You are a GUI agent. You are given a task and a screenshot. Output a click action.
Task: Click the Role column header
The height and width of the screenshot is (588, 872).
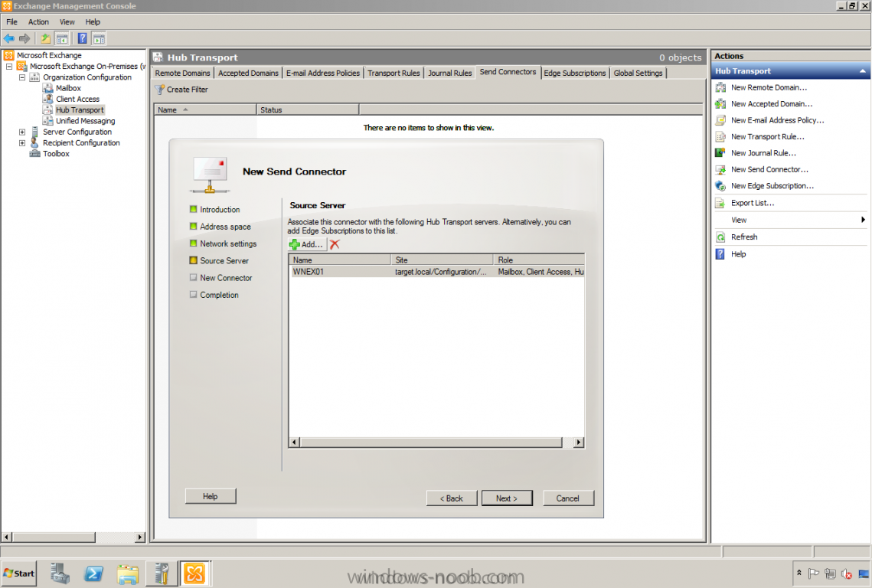539,260
